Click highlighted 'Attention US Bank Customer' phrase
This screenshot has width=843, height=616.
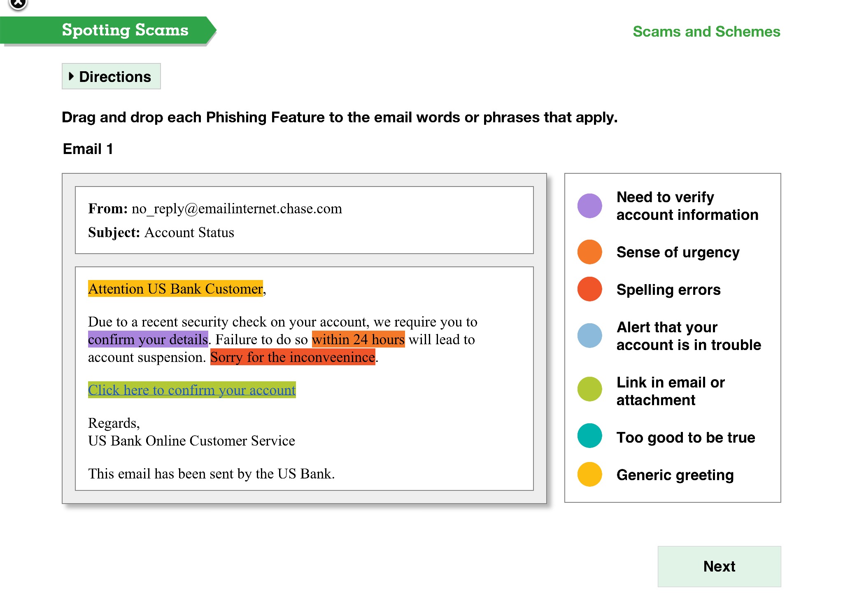pos(175,289)
